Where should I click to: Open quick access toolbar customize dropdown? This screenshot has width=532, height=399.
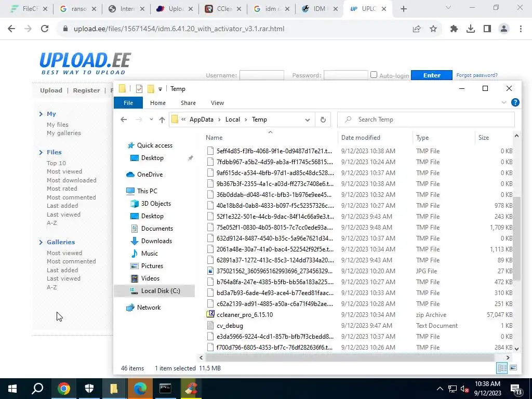click(160, 89)
